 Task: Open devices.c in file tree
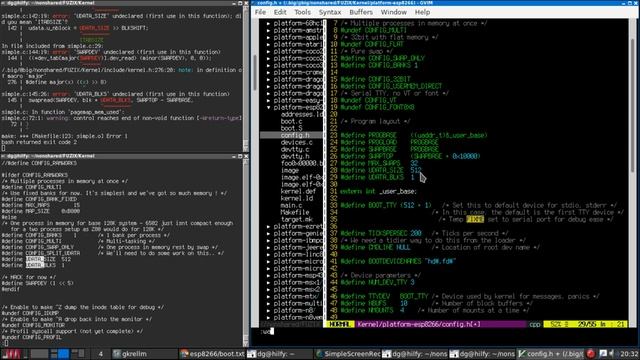tap(297, 142)
